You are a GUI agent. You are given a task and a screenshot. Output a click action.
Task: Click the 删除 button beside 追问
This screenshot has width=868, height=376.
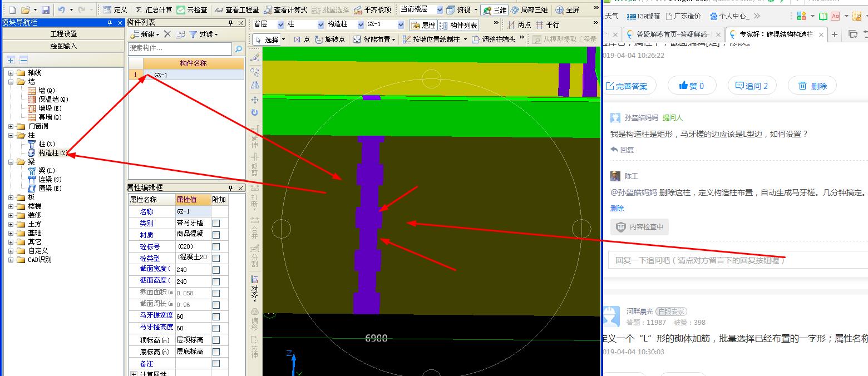[813, 86]
